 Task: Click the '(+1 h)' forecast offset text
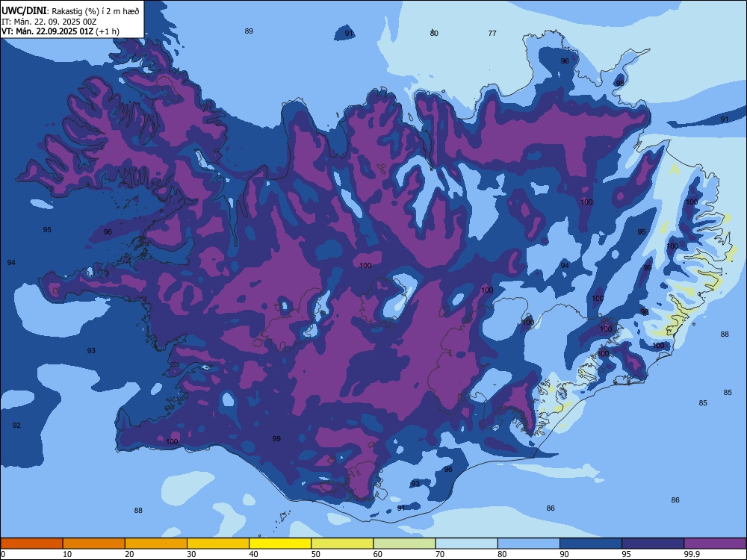coord(108,31)
